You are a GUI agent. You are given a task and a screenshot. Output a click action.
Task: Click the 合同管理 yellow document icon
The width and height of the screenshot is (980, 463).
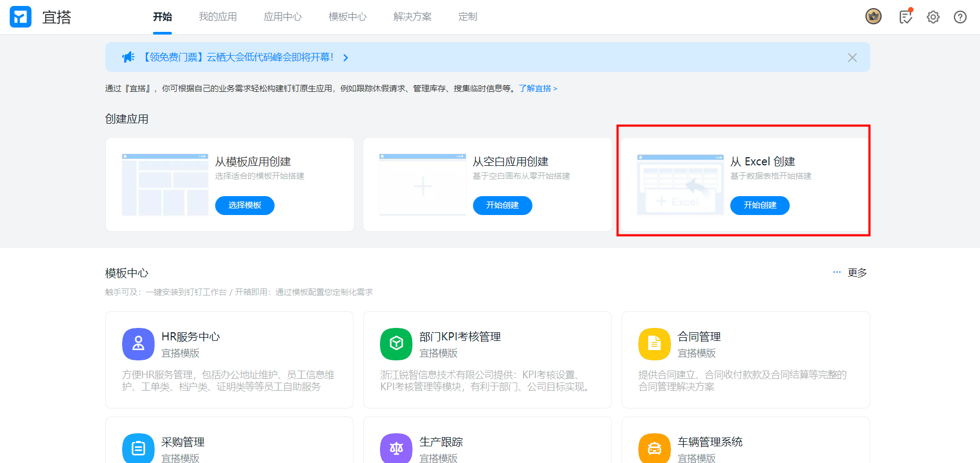coord(655,344)
